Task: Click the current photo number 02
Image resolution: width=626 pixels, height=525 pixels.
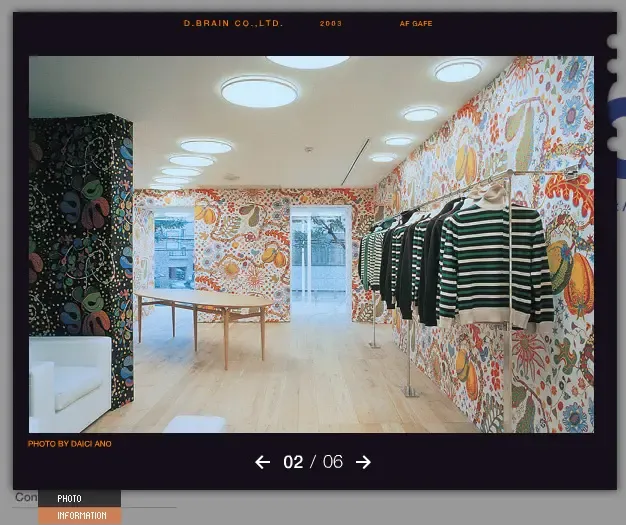Action: coord(293,462)
